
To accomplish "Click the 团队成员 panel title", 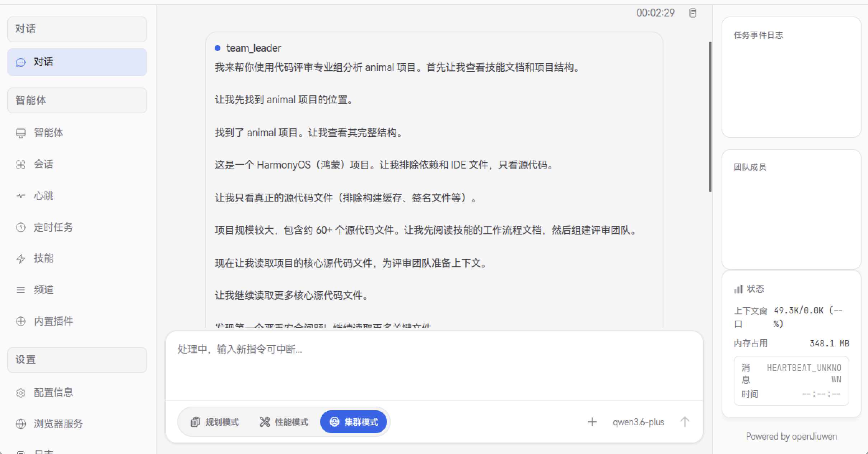I will [x=750, y=167].
